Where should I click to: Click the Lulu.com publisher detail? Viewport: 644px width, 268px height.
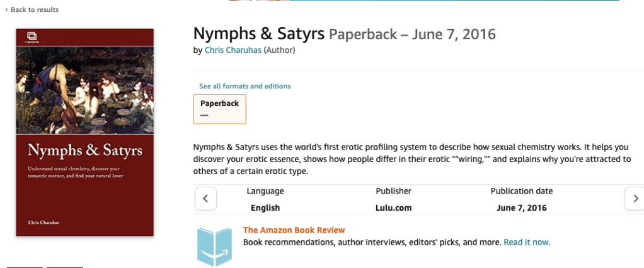(x=393, y=207)
